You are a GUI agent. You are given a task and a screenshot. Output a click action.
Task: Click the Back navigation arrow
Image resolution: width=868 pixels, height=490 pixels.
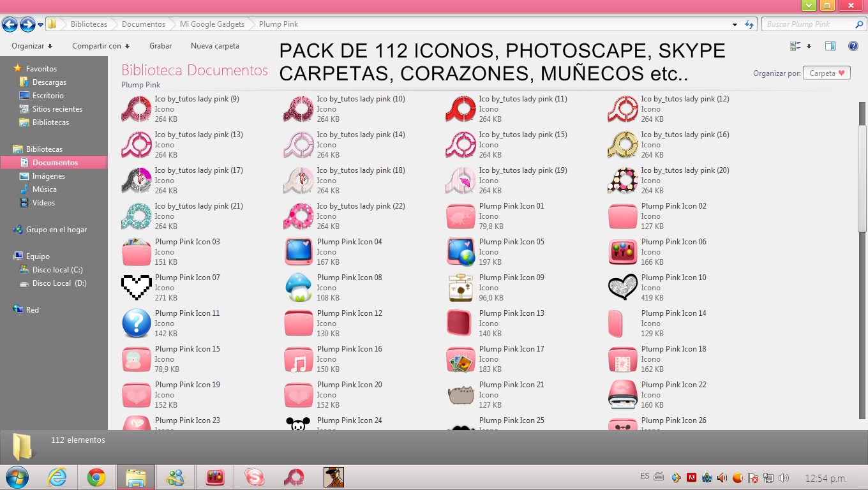coord(10,24)
